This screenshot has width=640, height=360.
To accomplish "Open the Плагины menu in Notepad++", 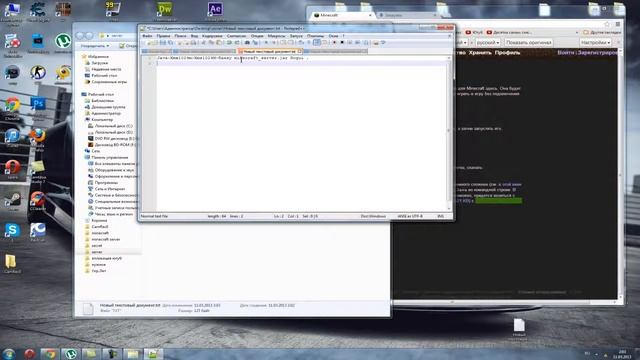I will [316, 36].
